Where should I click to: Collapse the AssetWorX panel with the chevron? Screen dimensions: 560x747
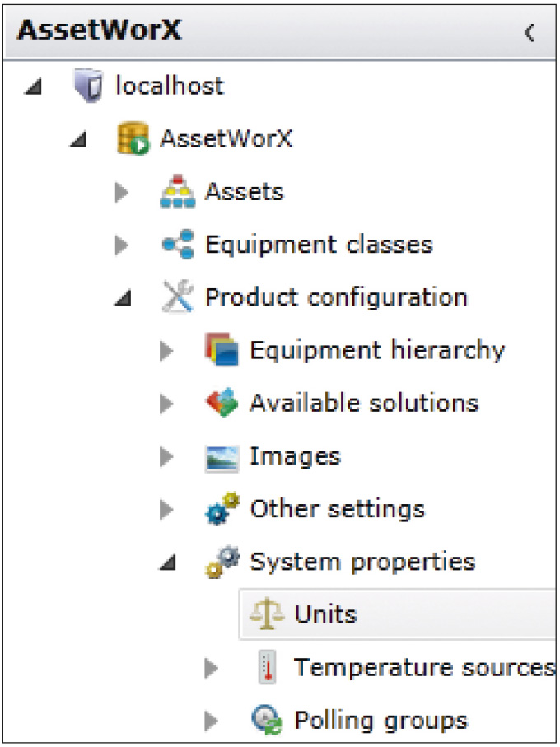coord(529,32)
